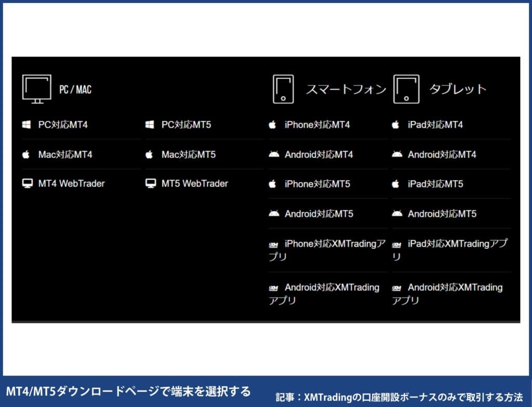Click the Apple logo beside iPhone対応MT4
The height and width of the screenshot is (407, 532).
pos(272,125)
